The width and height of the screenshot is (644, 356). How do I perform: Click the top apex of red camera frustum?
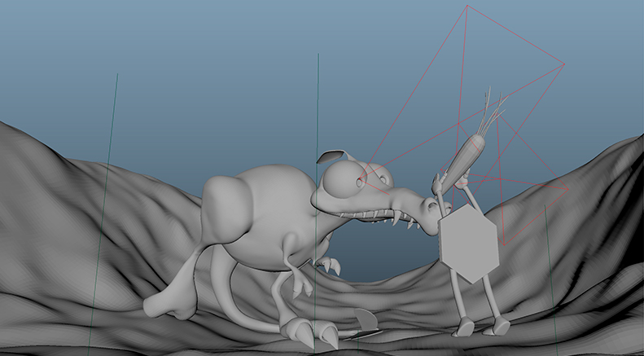click(x=467, y=7)
